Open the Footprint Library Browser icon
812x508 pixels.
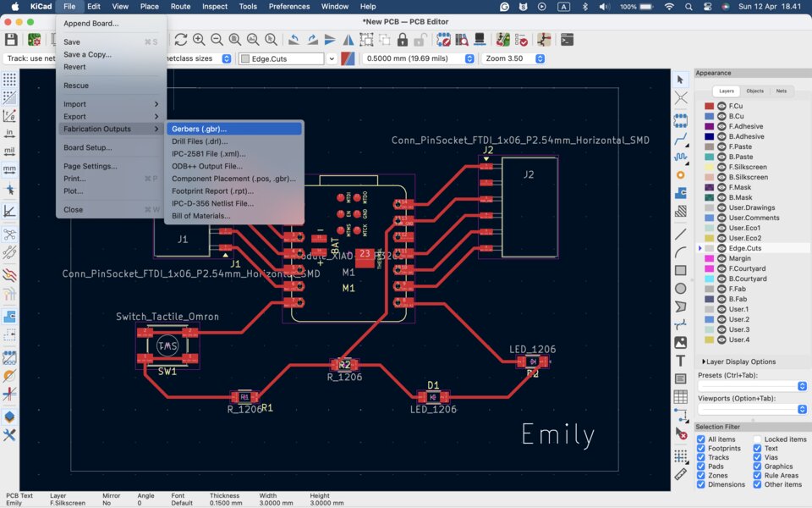462,40
